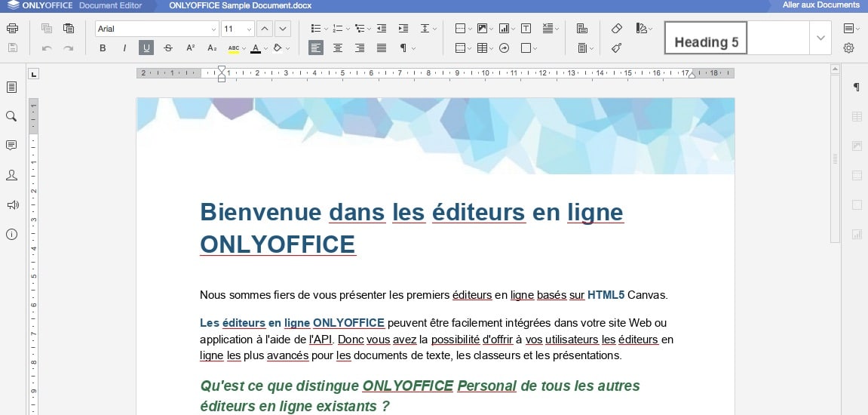Viewport: 868px width, 415px height.
Task: Decrease font size with the down arrow
Action: tap(283, 29)
